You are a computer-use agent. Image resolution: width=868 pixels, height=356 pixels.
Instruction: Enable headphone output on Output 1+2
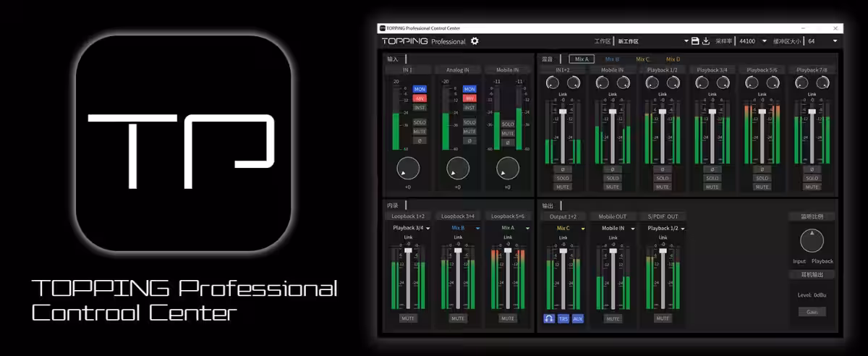pos(549,318)
